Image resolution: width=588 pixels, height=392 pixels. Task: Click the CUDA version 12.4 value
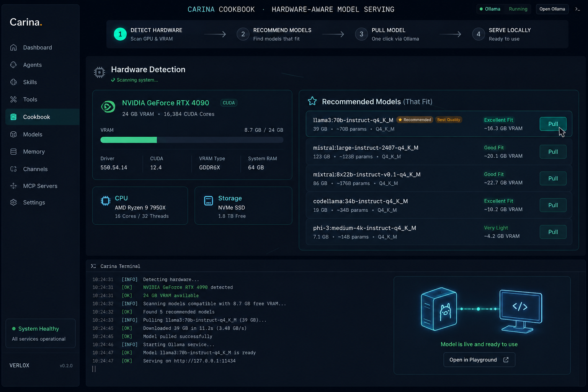[156, 168]
